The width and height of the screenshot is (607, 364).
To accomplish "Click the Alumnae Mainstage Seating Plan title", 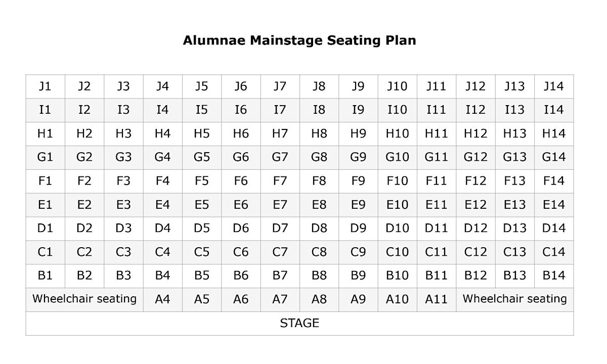I will (x=299, y=40).
